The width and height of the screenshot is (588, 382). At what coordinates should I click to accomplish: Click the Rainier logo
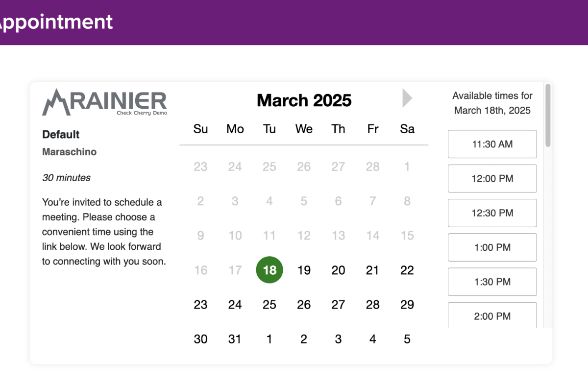click(104, 102)
